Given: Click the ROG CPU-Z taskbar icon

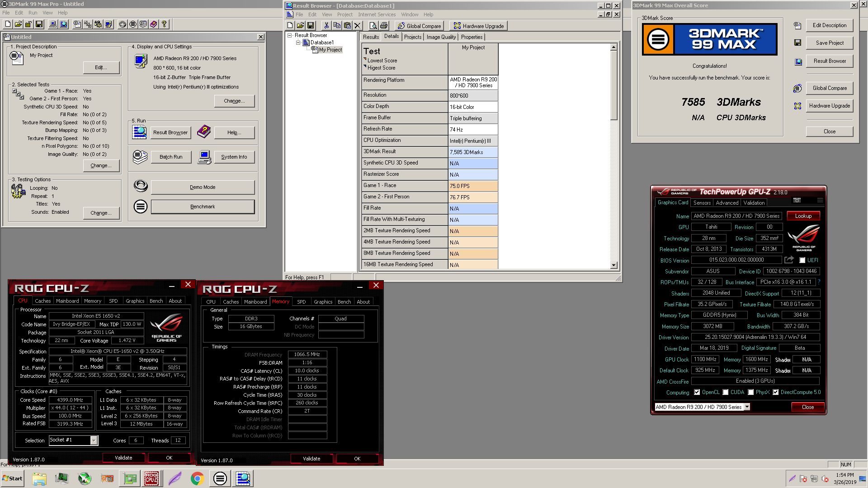Looking at the screenshot, I should pyautogui.click(x=151, y=479).
